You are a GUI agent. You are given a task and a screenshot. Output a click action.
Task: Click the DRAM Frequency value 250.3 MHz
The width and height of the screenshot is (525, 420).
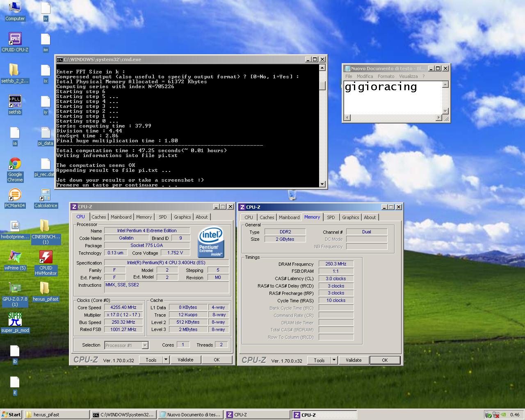tap(336, 264)
